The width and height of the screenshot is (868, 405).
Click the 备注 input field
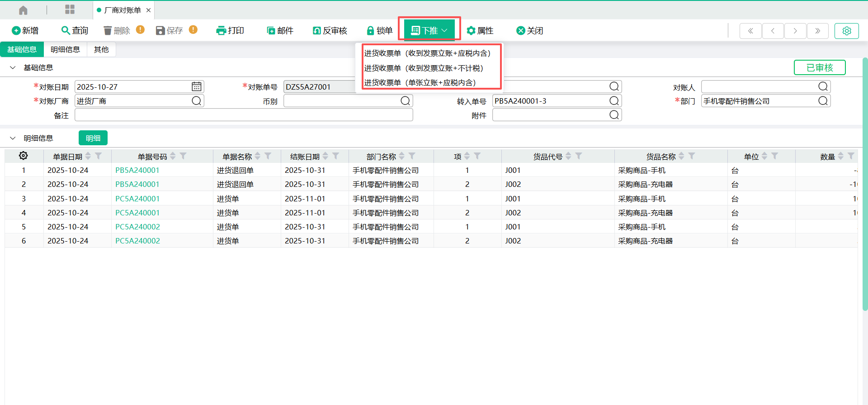244,115
